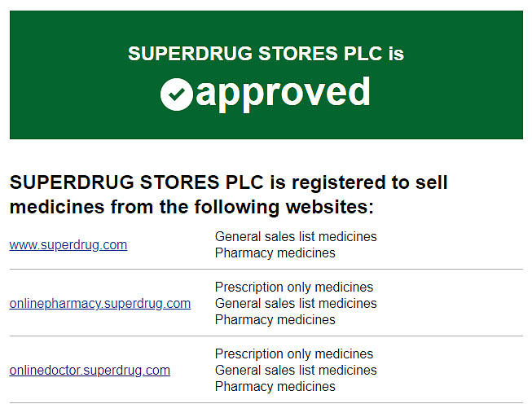Click "SUPERDRUG STORES PLC is" banner title
This screenshot has height=404, width=532.
click(x=266, y=54)
